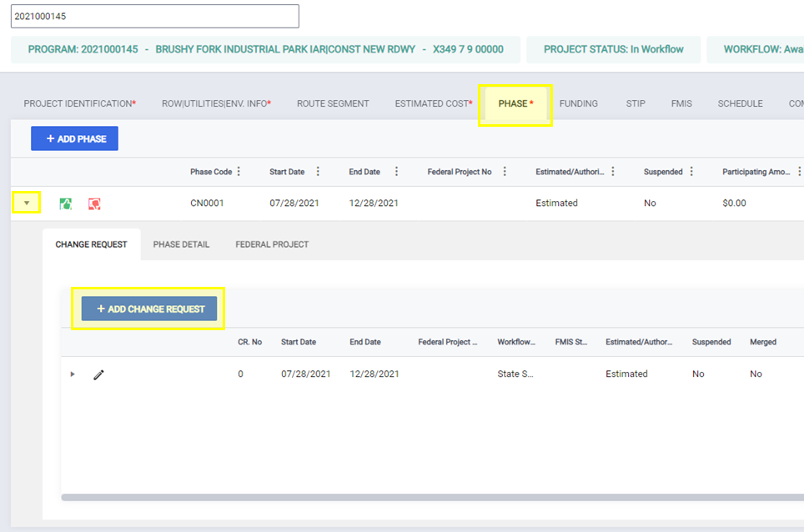Go to Estimated Cost tab
Image resolution: width=804 pixels, height=532 pixels.
[434, 103]
